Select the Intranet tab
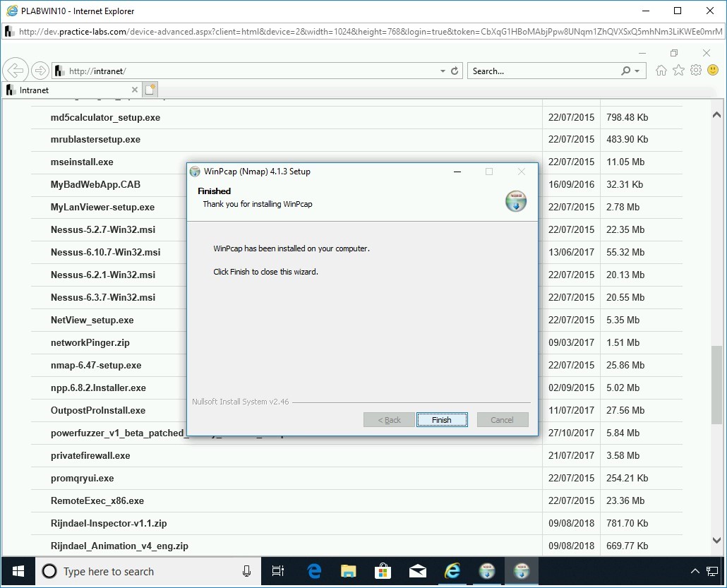The height and width of the screenshot is (588, 727). [71, 90]
